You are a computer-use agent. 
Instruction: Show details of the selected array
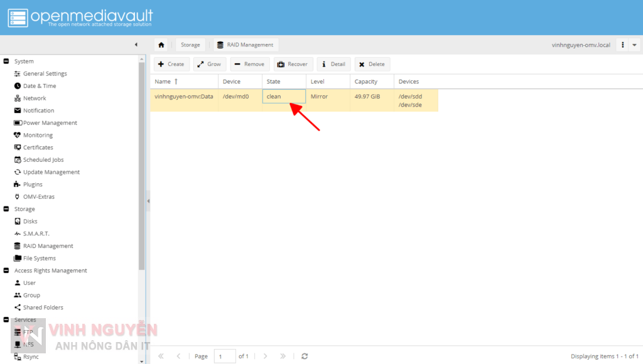point(332,63)
